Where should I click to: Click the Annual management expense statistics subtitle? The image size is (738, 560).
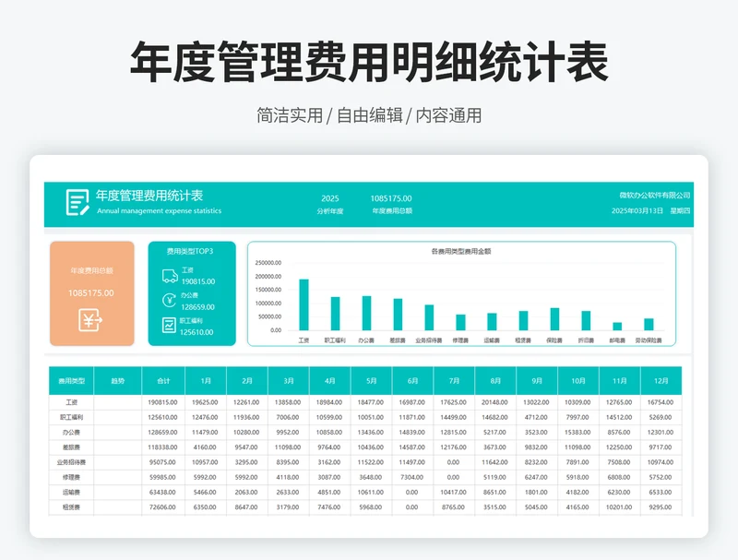159,211
